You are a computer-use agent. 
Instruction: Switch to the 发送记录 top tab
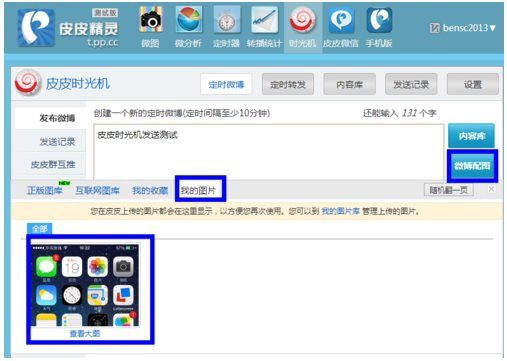pyautogui.click(x=411, y=85)
